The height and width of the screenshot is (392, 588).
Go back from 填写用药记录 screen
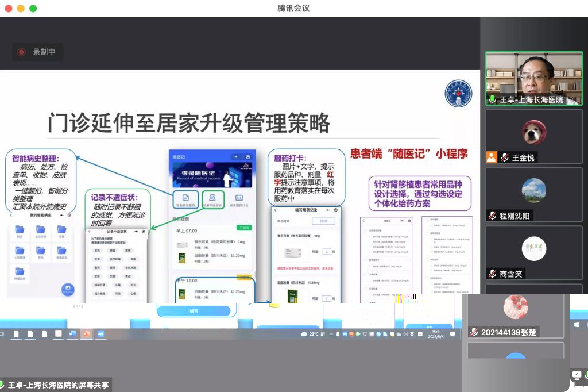pos(275,210)
